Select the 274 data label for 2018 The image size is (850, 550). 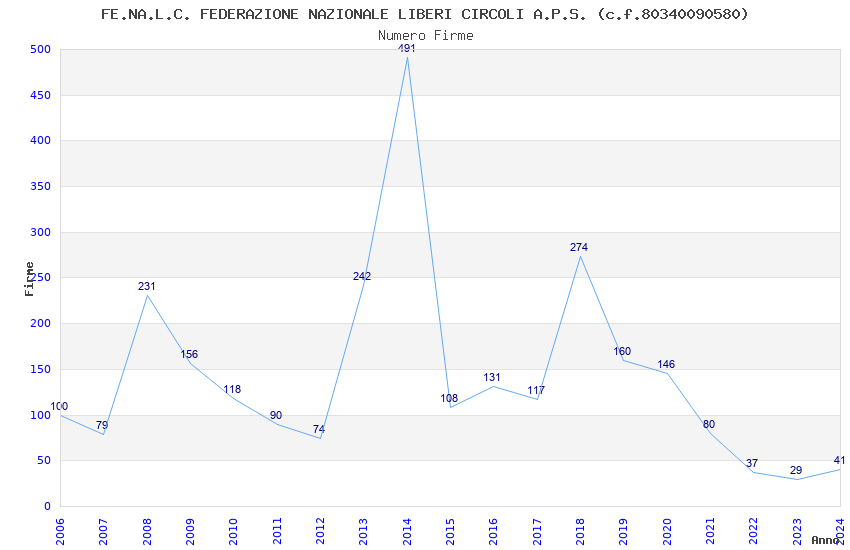pyautogui.click(x=579, y=247)
